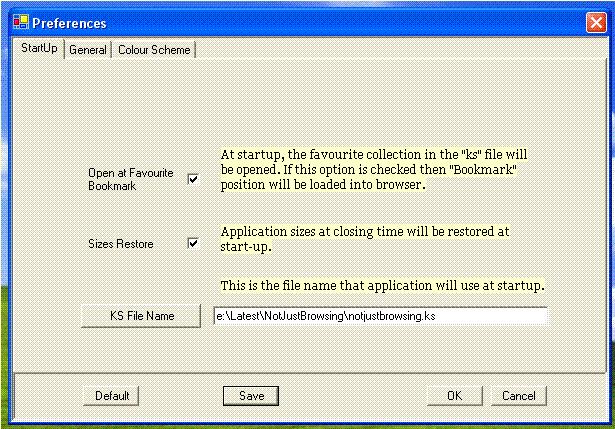Viewport: 615px width, 429px height.
Task: Click the favourite collection startup description text
Action: [373, 169]
